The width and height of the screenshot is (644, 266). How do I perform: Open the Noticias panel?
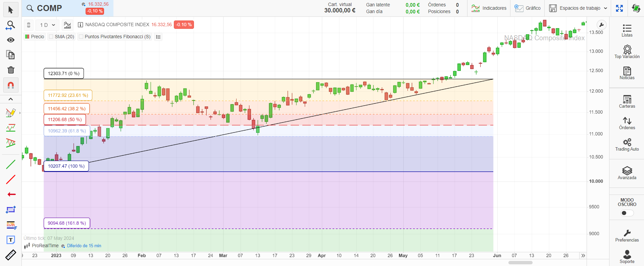pos(627,73)
